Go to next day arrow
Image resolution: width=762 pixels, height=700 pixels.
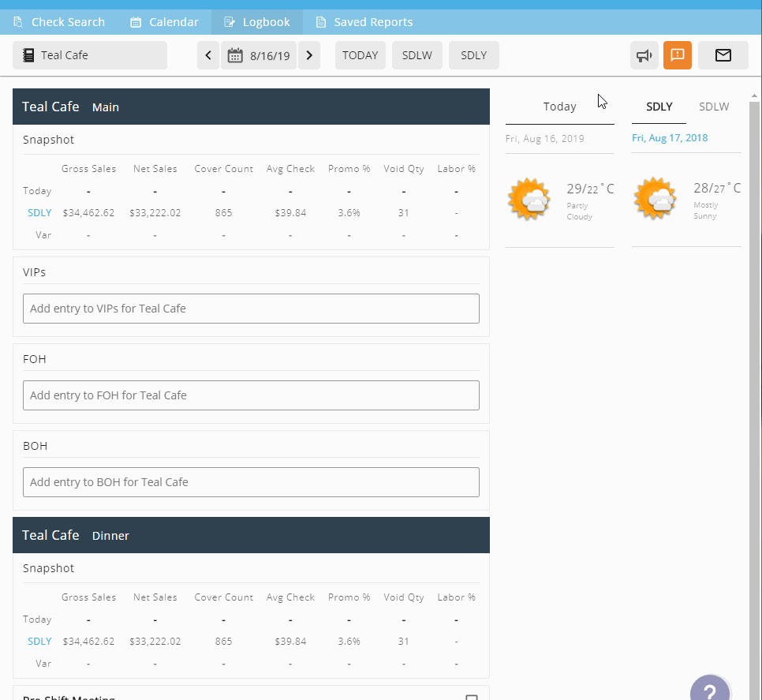click(x=309, y=55)
